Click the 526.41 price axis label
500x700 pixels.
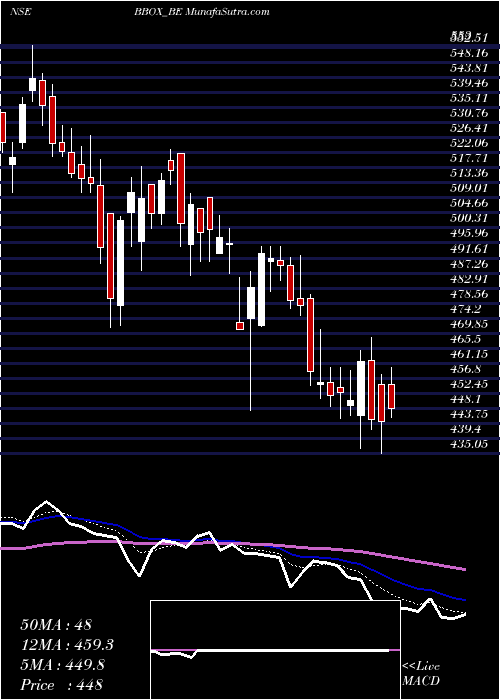pos(469,129)
